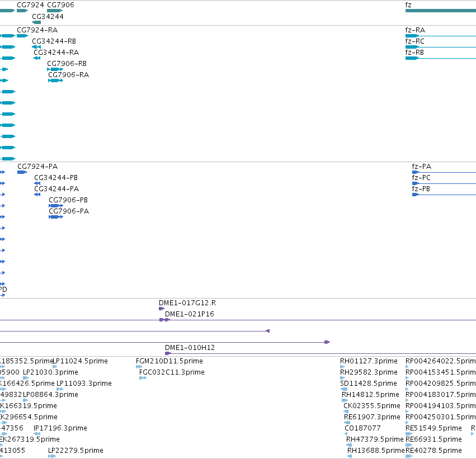Open the fz-RC transcript

[x=415, y=41]
